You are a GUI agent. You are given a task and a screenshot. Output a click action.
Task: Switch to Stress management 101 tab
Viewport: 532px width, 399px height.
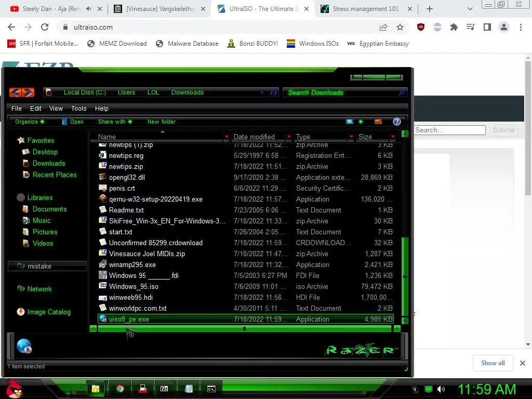click(x=365, y=9)
